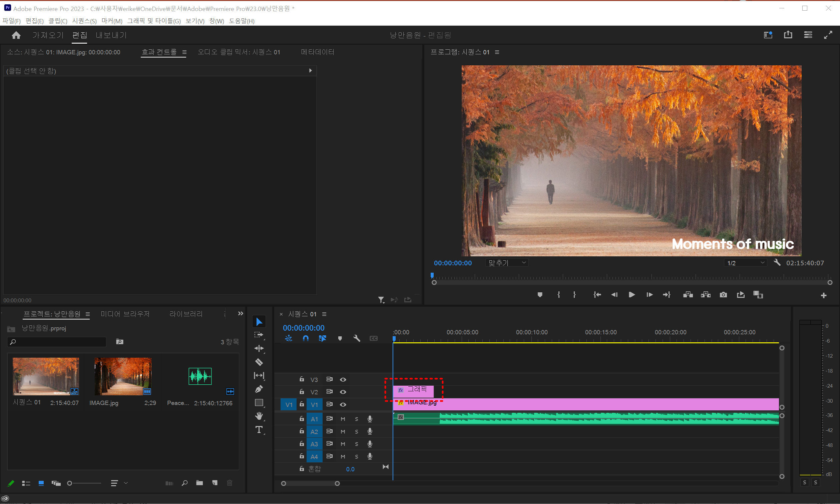Pick the Type tool (T)
Screen dimensions: 840x504
259,430
